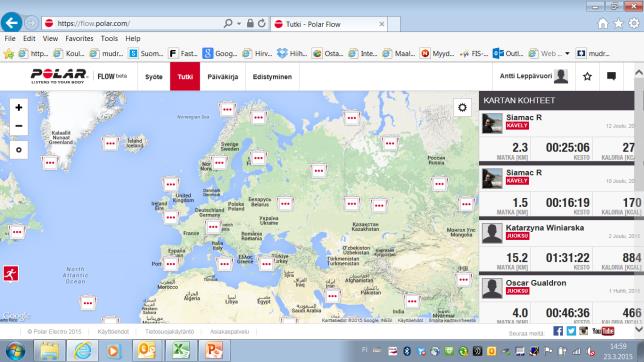
Task: Open the notifications speech bubble icon
Action: [611, 76]
